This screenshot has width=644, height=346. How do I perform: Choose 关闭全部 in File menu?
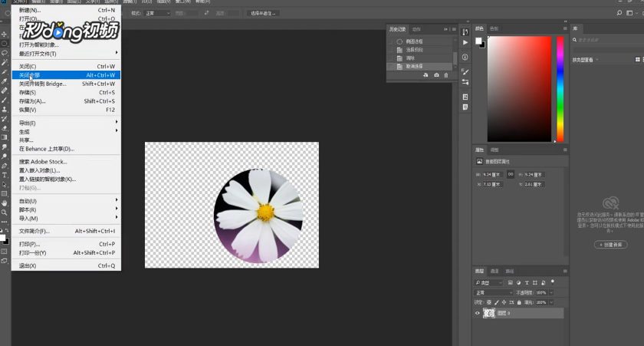click(66, 75)
